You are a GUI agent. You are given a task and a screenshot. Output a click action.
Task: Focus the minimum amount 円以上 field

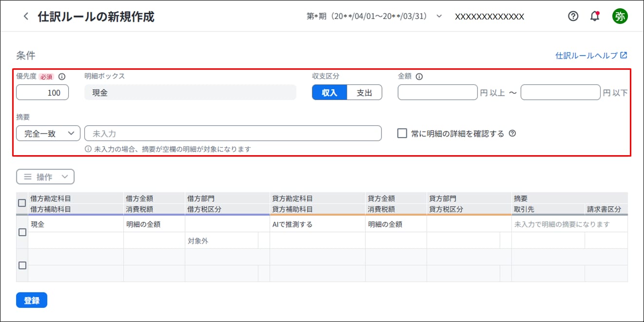pos(437,92)
